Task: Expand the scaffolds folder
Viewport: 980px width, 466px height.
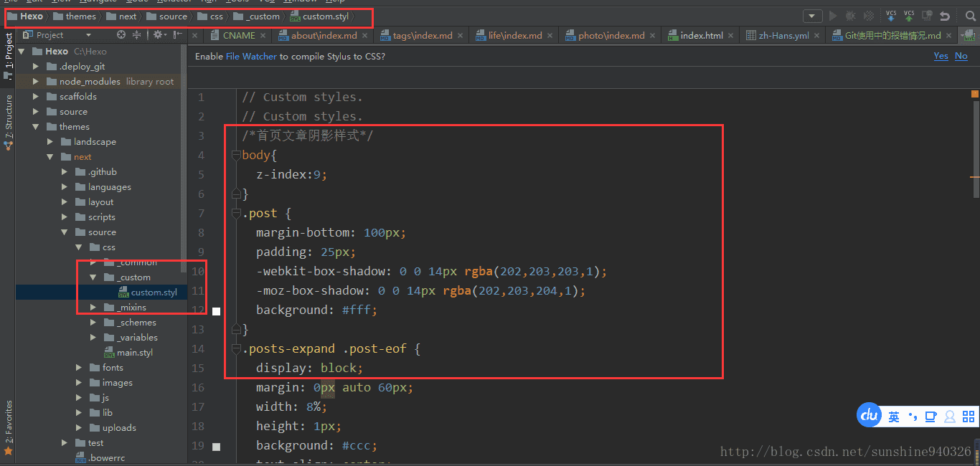Action: [x=36, y=97]
